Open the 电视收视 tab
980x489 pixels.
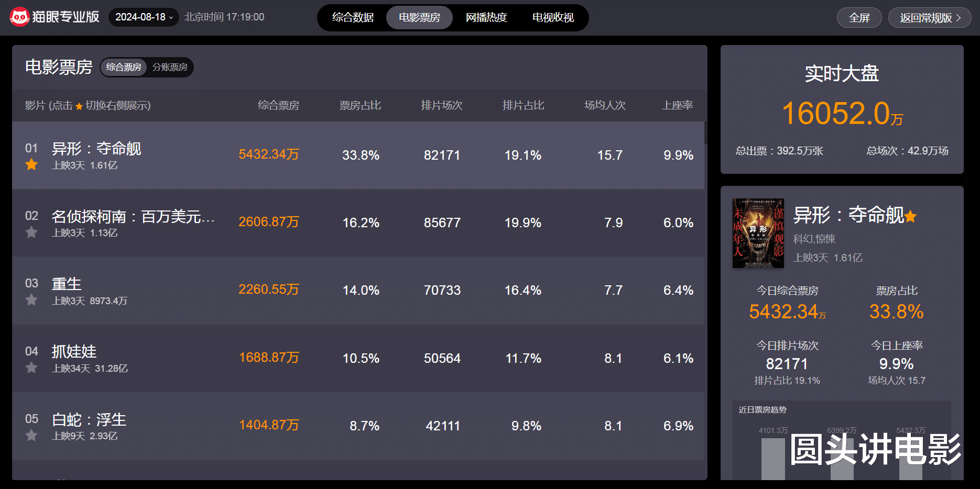tap(553, 18)
